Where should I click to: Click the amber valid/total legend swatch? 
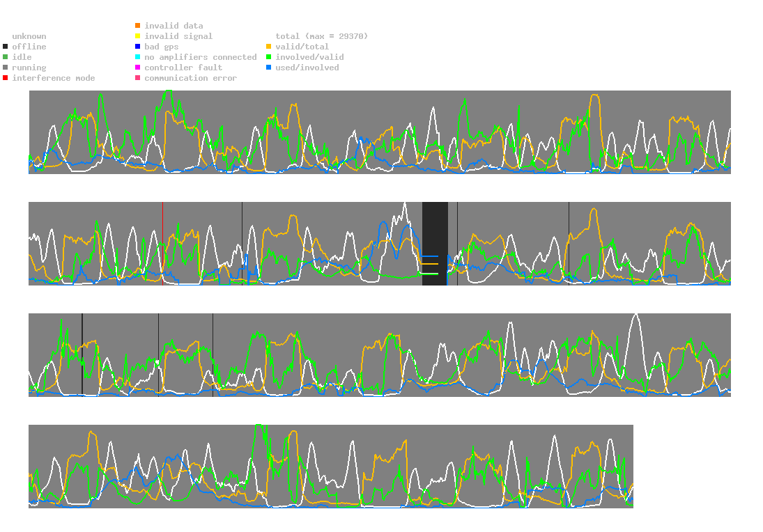point(268,47)
